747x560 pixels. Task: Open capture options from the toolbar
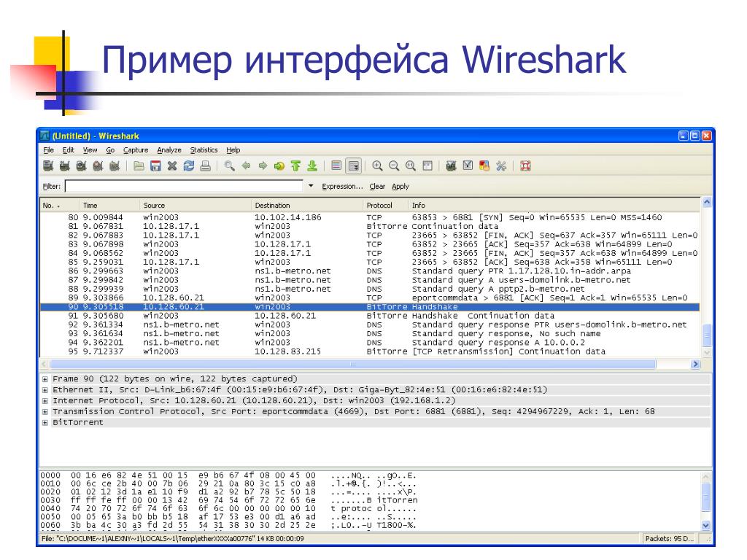click(65, 166)
